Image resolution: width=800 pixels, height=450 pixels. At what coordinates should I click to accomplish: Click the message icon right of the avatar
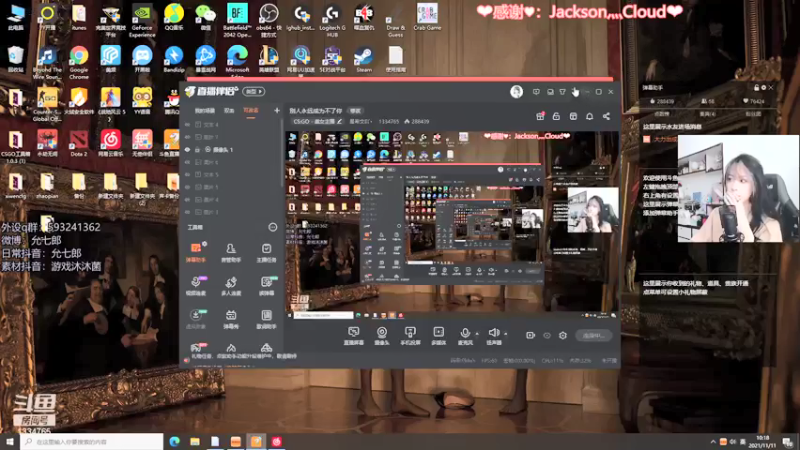point(536,92)
